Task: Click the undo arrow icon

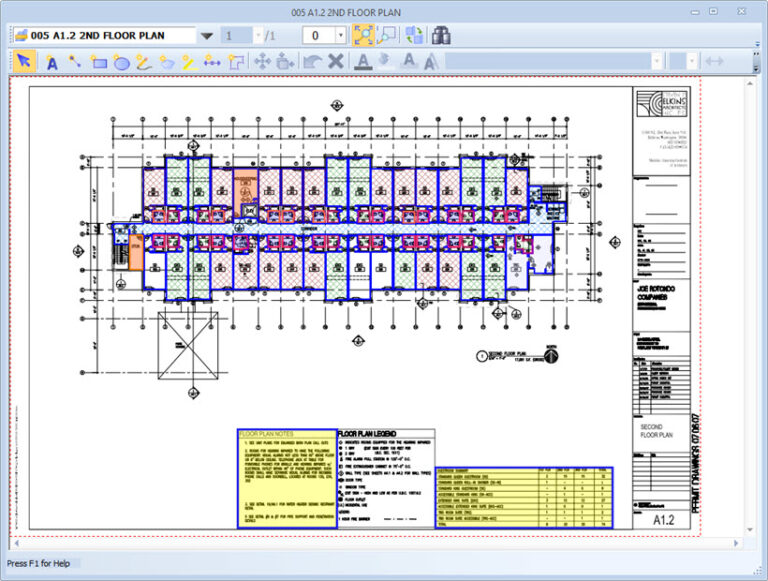Action: 312,62
